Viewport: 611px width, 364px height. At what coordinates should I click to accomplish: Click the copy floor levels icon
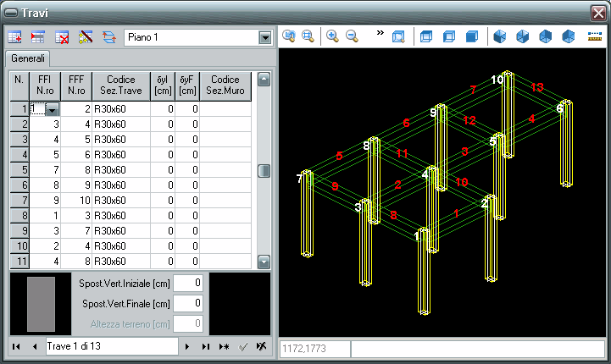click(109, 37)
